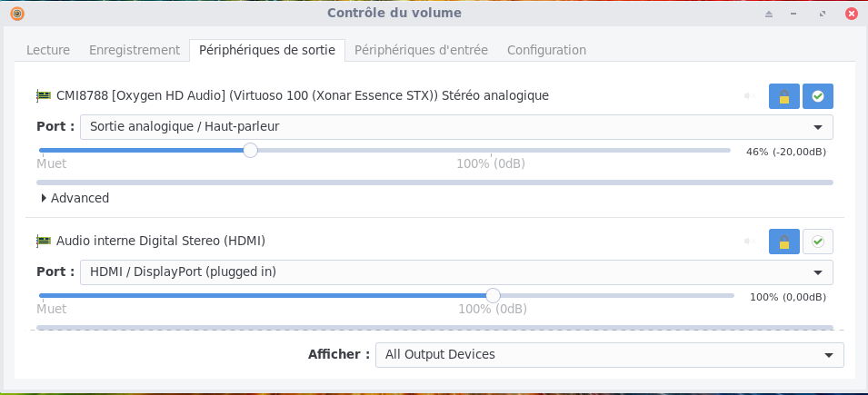Set HDMI Digital Stereo as fallback device
Screen dimensions: 868x395
818,241
